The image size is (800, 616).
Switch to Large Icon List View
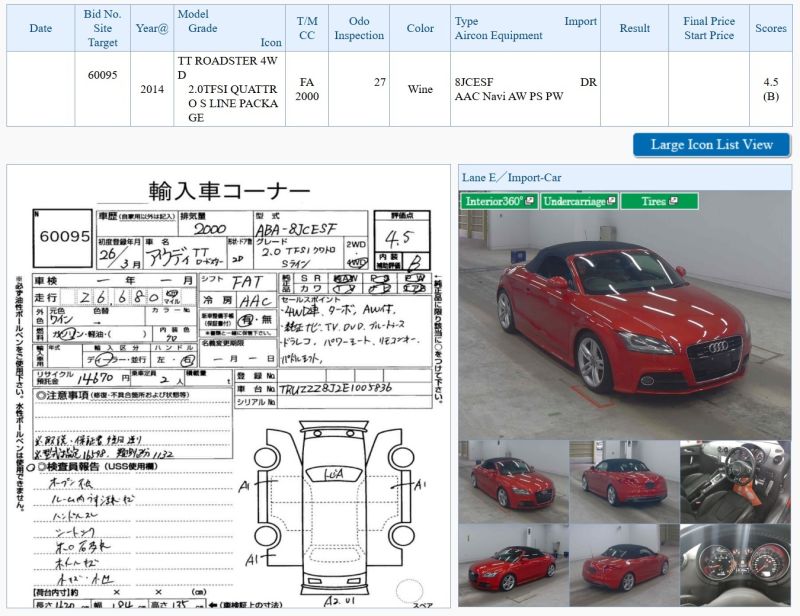coord(712,145)
